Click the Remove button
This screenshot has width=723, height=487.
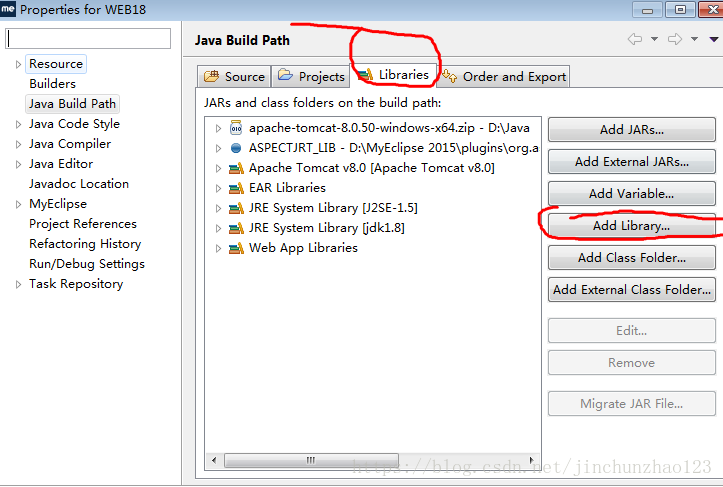click(x=632, y=362)
